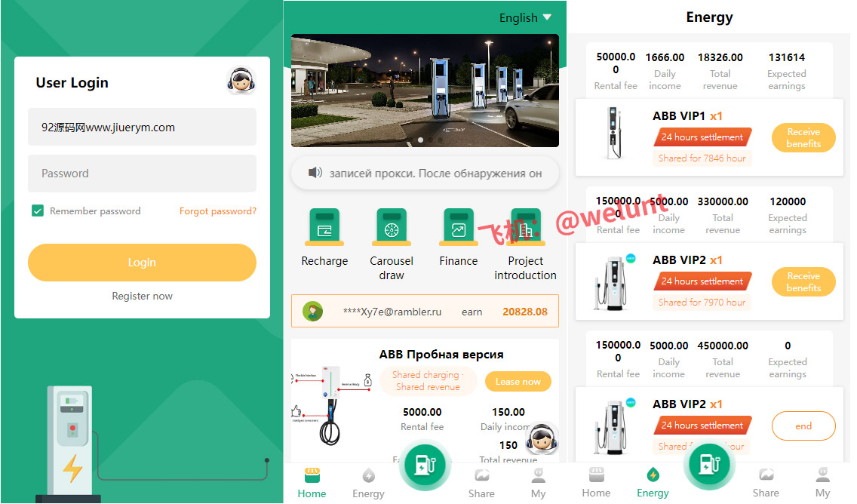The image size is (857, 504).
Task: Click rental fee value 5000.00 on home
Action: [x=422, y=412]
